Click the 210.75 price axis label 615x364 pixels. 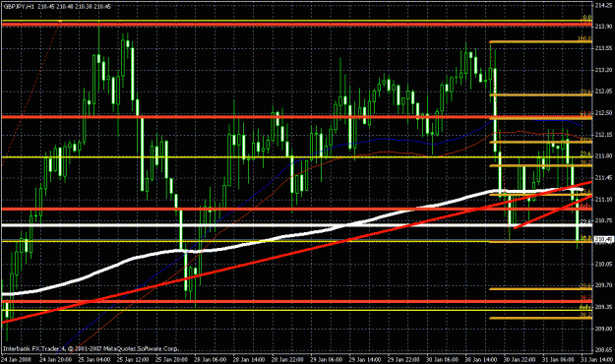[603, 220]
